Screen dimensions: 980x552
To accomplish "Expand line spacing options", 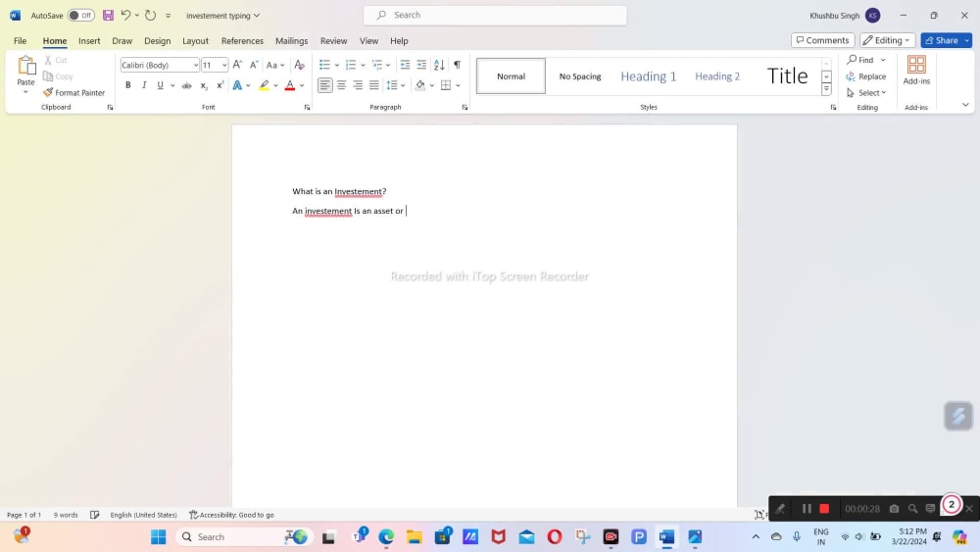I will [x=403, y=85].
